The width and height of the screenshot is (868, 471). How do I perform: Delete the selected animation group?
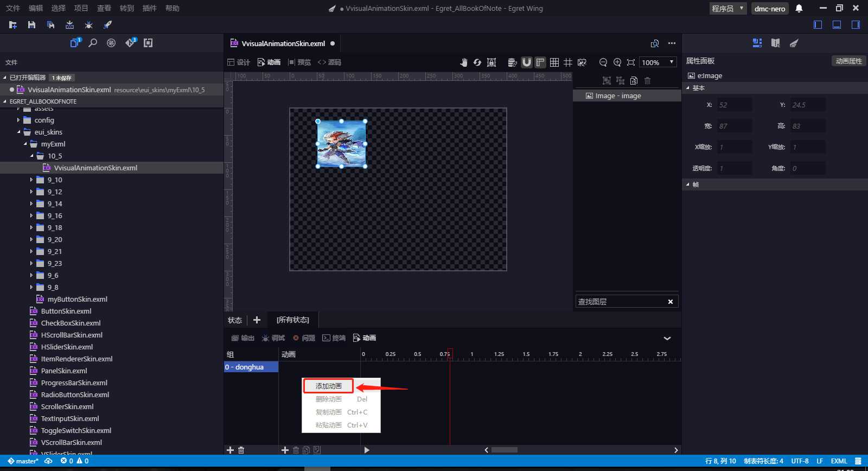pyautogui.click(x=241, y=450)
